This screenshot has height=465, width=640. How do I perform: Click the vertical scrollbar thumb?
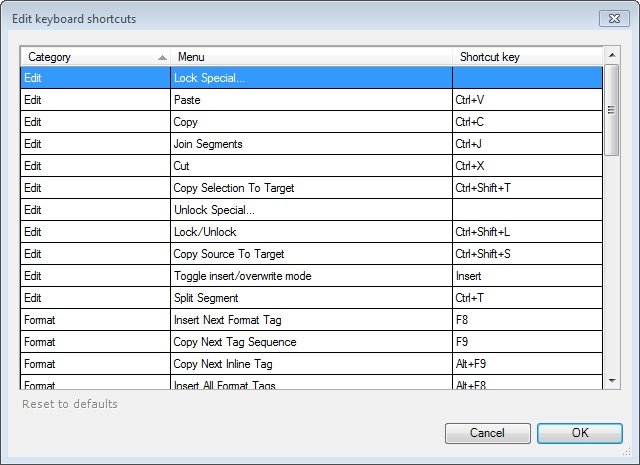pos(611,112)
